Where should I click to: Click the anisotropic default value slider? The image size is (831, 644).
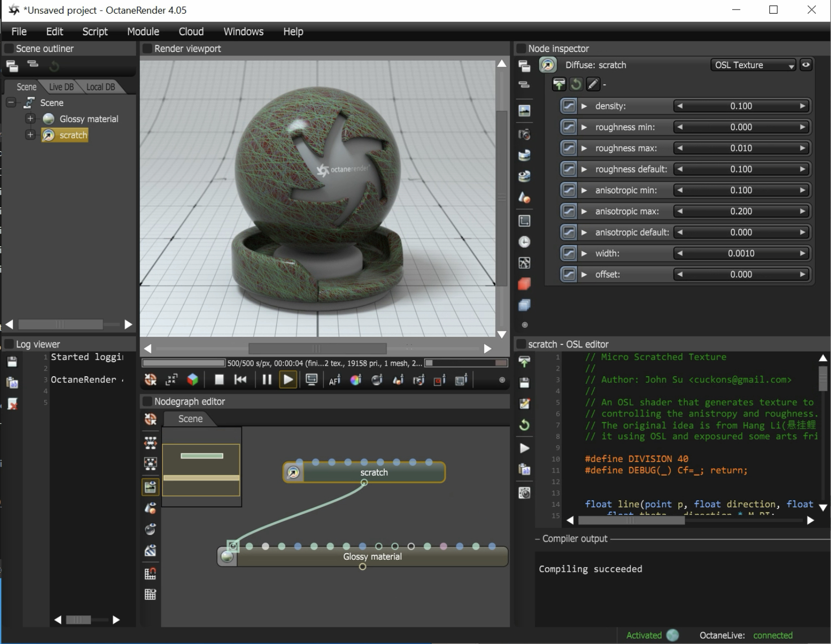coord(741,232)
